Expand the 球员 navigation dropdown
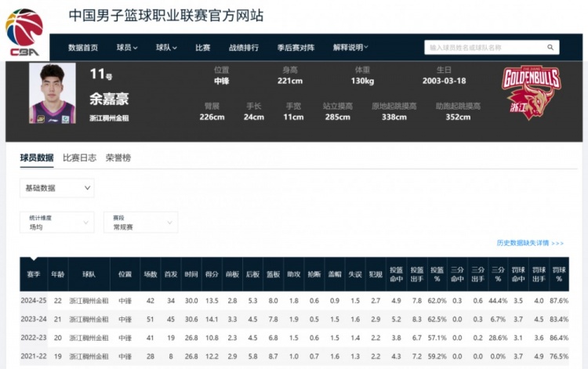The height and width of the screenshot is (369, 588). [x=127, y=48]
